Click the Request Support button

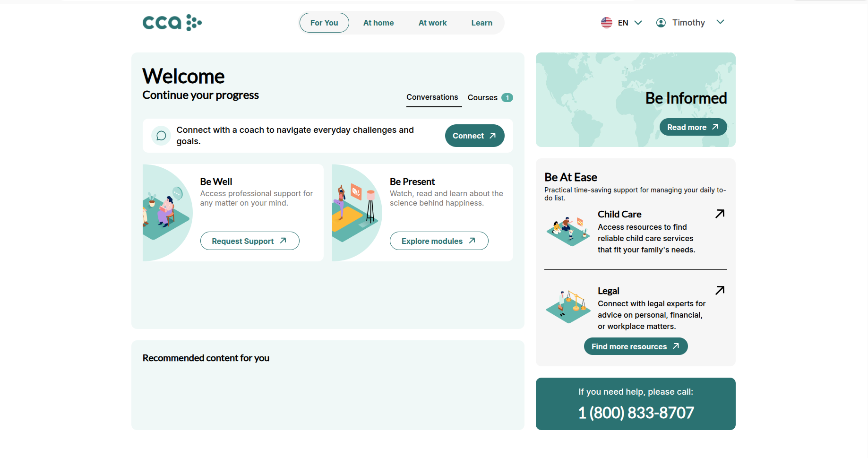249,241
